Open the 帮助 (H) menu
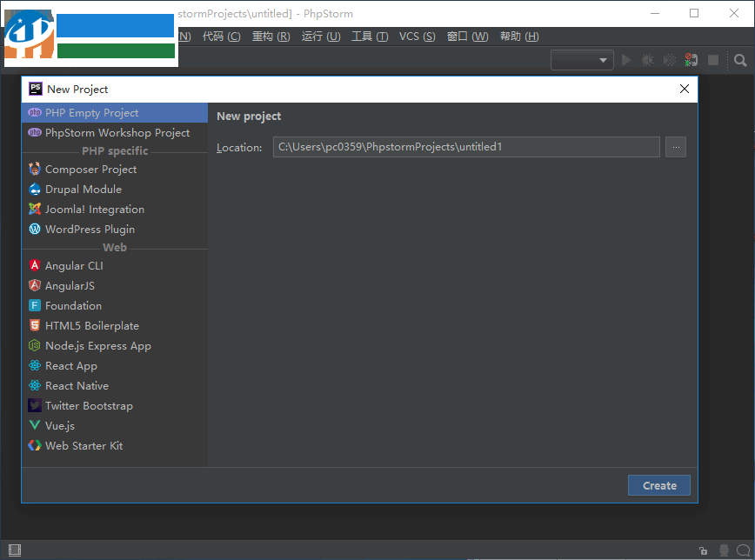755x560 pixels. tap(519, 37)
